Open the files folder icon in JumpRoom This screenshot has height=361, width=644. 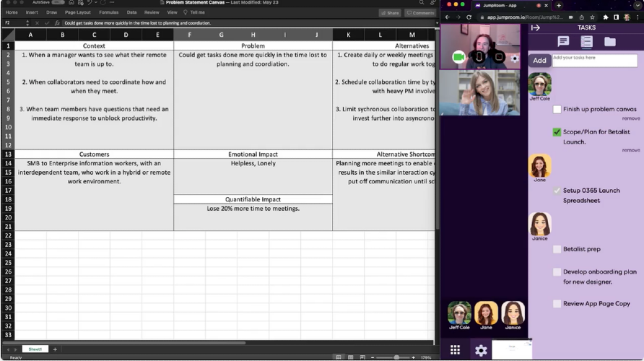[x=610, y=41]
